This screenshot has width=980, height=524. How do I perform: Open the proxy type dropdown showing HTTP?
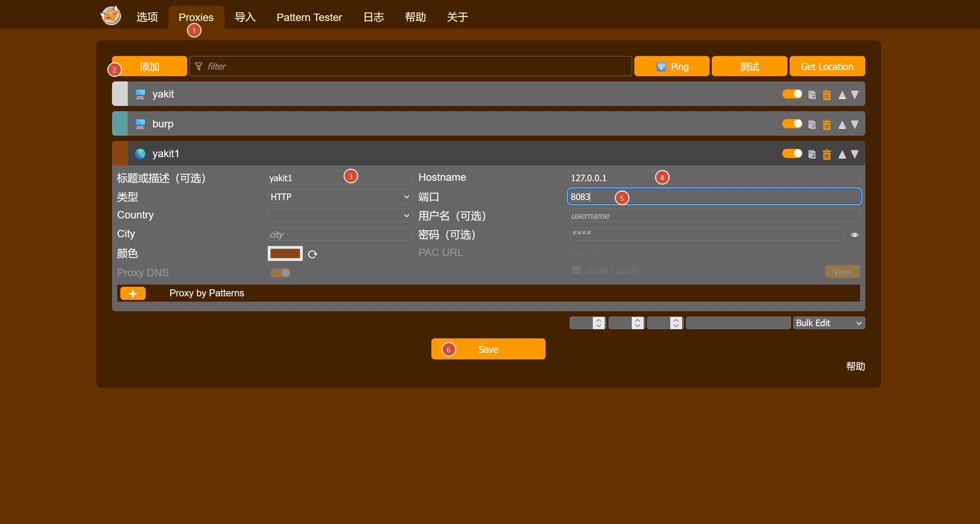tap(340, 197)
